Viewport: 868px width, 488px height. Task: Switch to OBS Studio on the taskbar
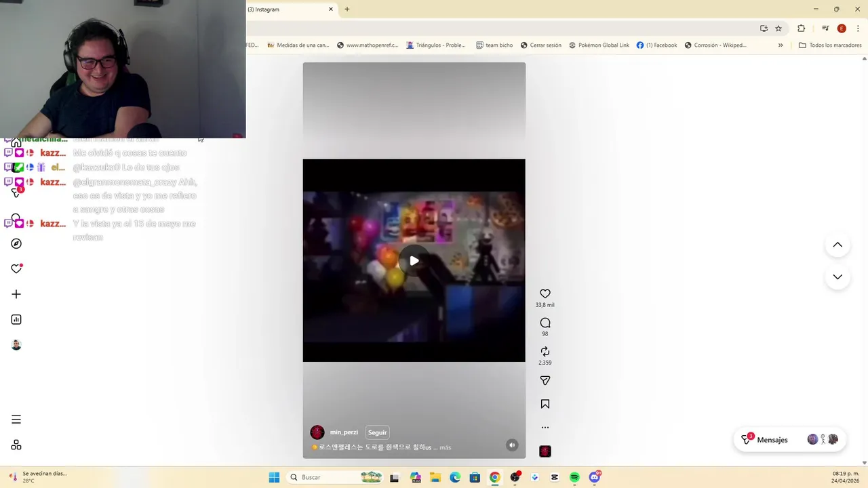click(x=515, y=477)
